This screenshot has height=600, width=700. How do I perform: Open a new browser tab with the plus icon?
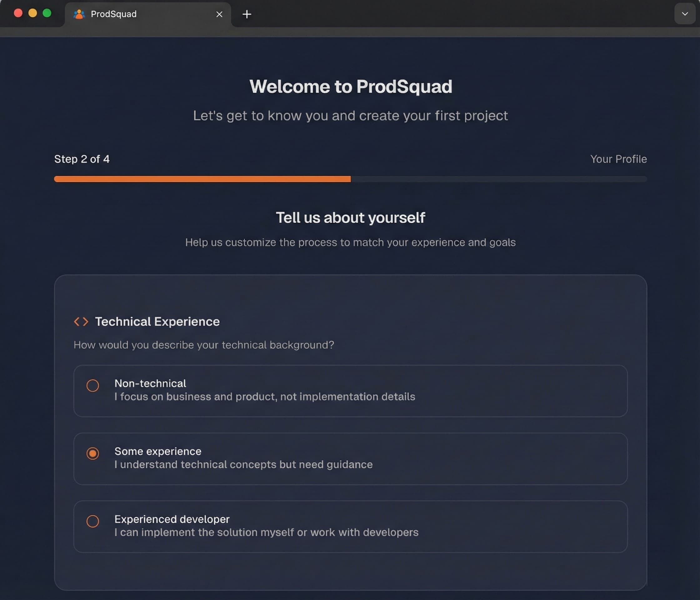[x=246, y=14]
